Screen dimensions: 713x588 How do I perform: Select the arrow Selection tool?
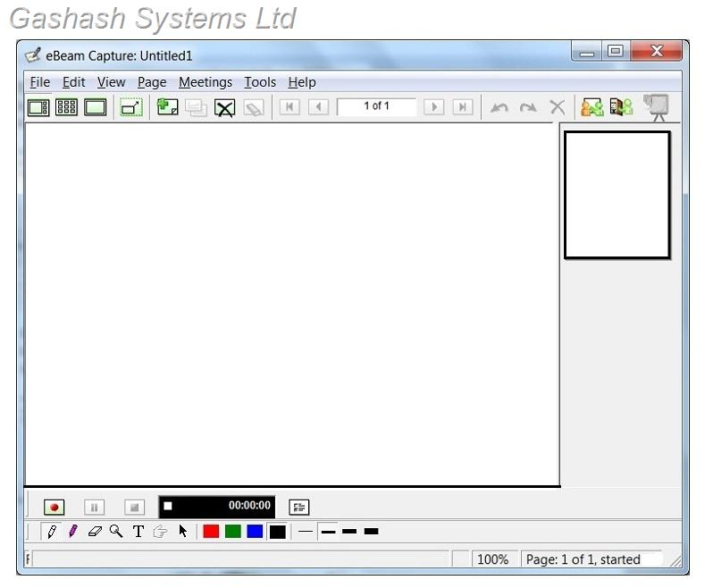pos(183,531)
